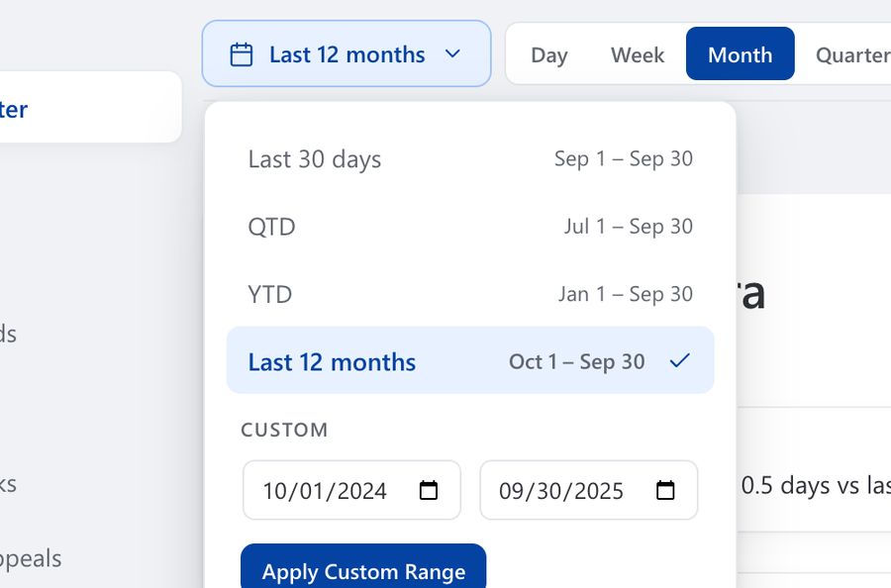
Task: Click the checkmark beside Last 12 months
Action: [679, 360]
